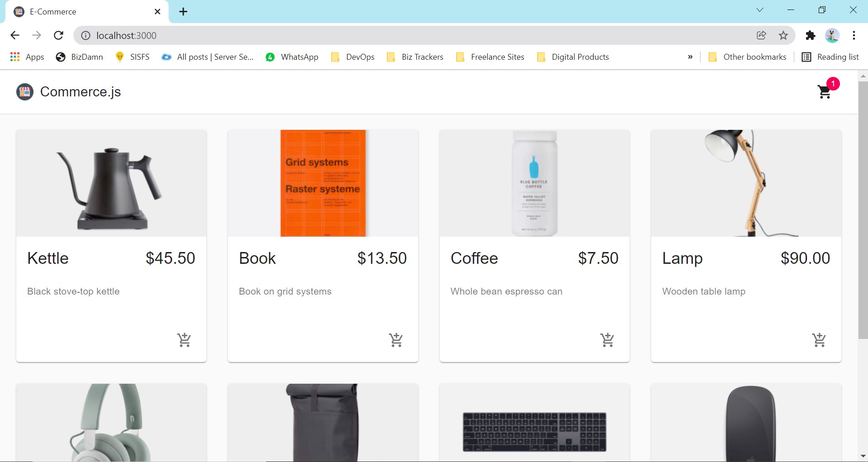The width and height of the screenshot is (868, 462).
Task: Open the share page icon
Action: click(762, 35)
